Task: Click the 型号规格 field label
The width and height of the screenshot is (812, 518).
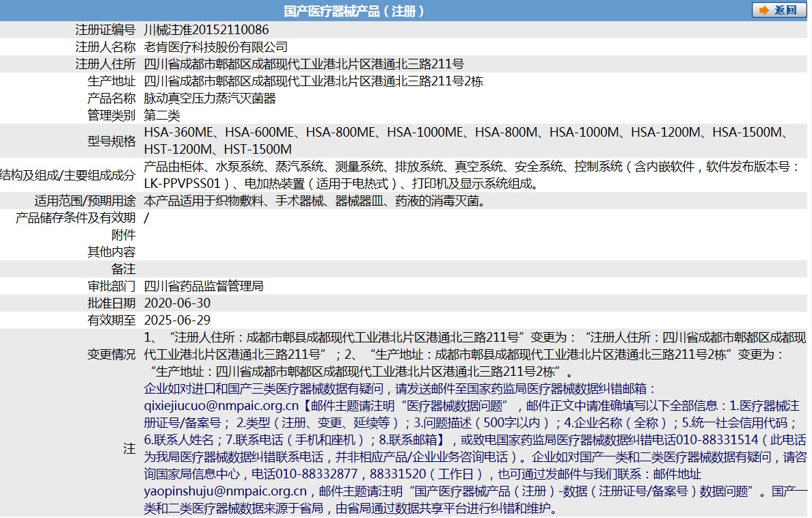Action: pyautogui.click(x=111, y=141)
